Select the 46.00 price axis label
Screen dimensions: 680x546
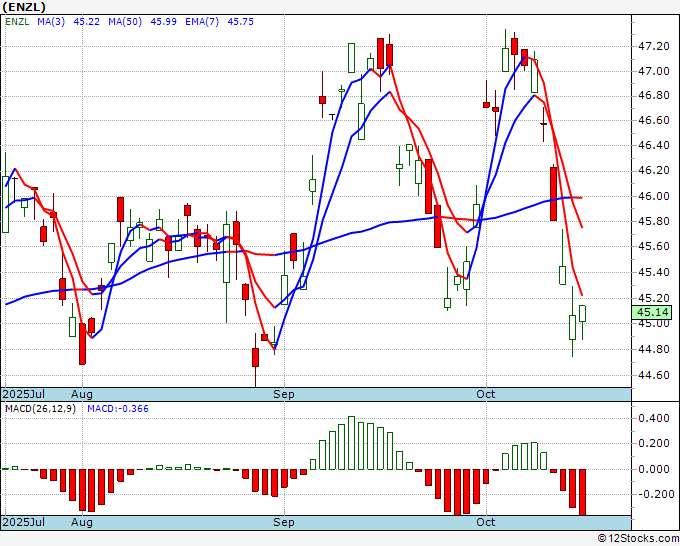pyautogui.click(x=654, y=196)
